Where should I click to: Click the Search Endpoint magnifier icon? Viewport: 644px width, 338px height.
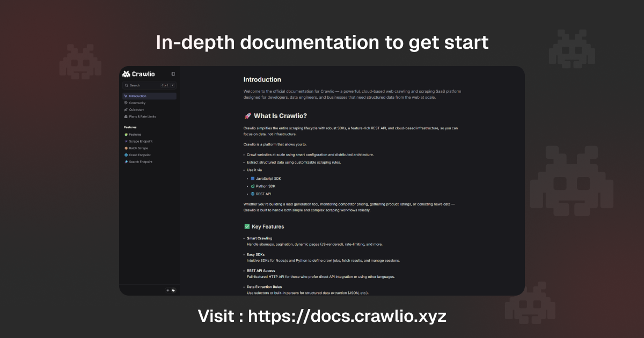(126, 161)
